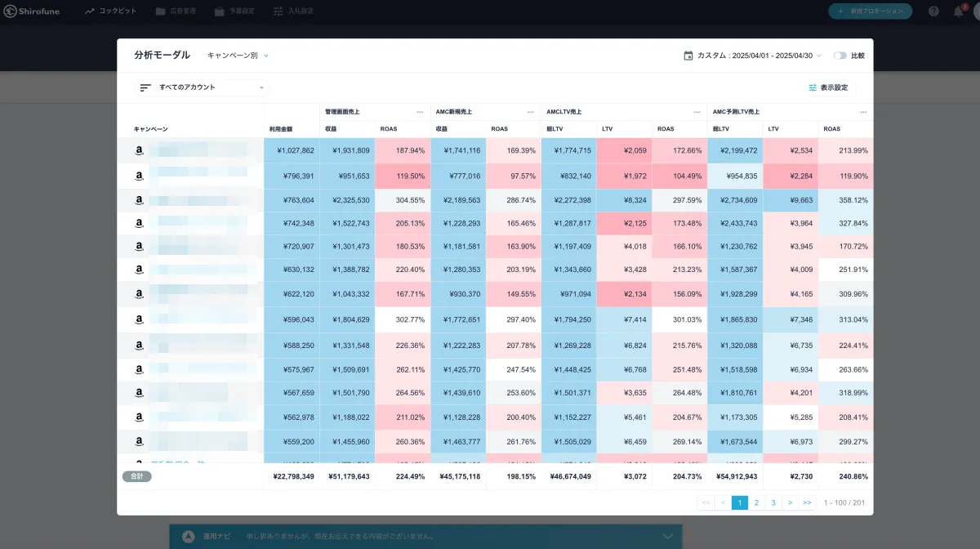Image resolution: width=980 pixels, height=549 pixels.
Task: Open the コックピット menu item
Action: pos(110,11)
